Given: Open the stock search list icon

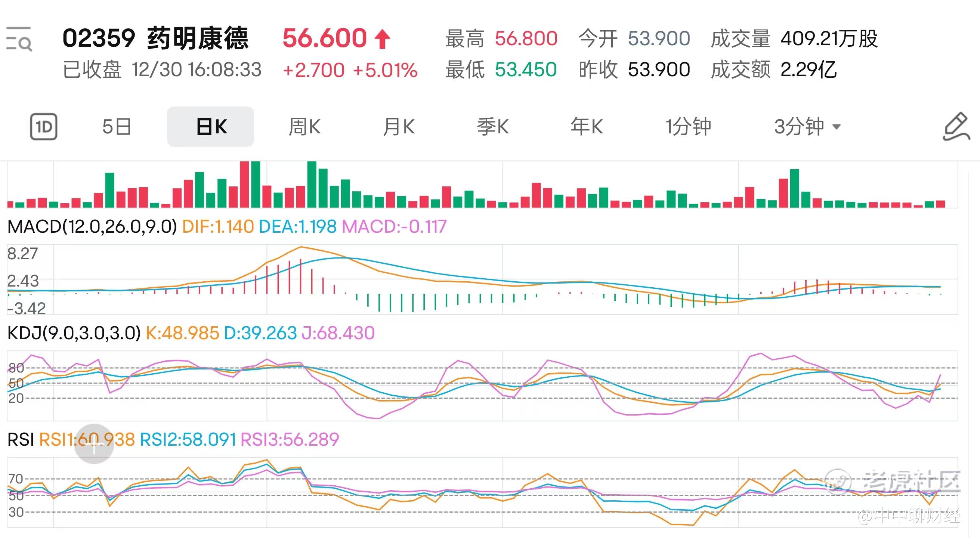Looking at the screenshot, I should [19, 38].
